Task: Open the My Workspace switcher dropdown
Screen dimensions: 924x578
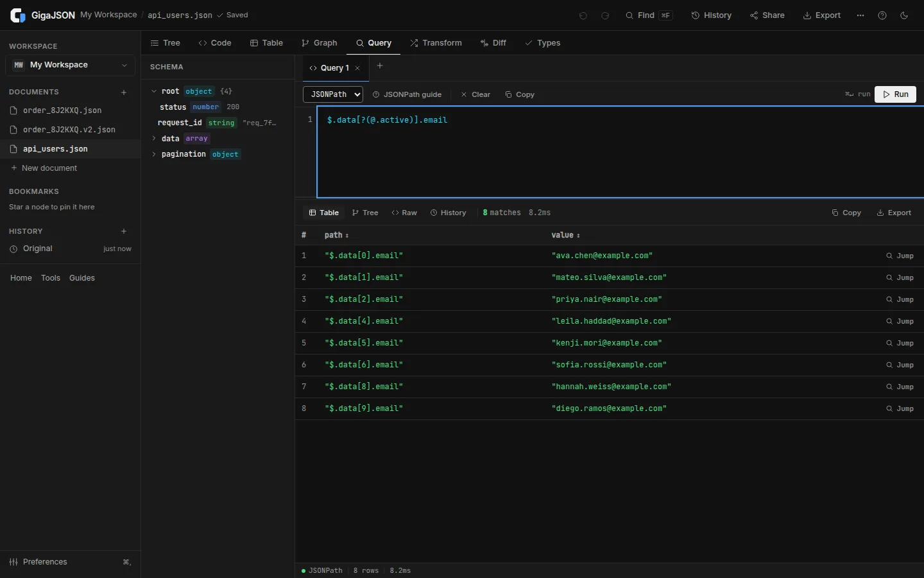Action: [x=70, y=65]
